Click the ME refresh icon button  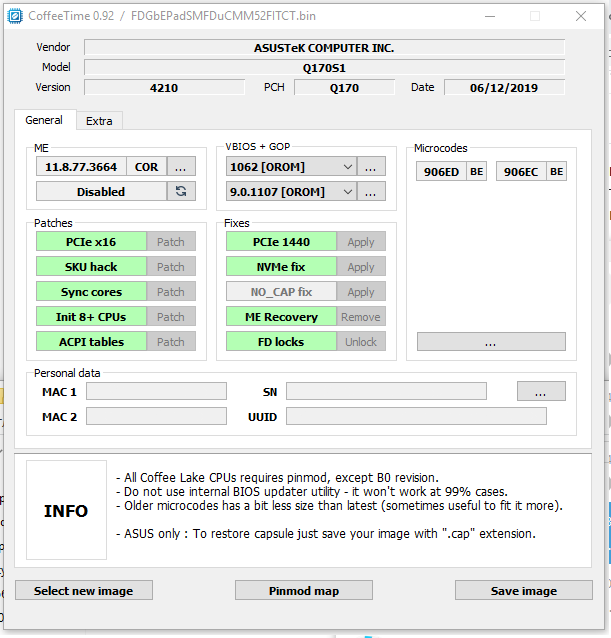click(181, 191)
